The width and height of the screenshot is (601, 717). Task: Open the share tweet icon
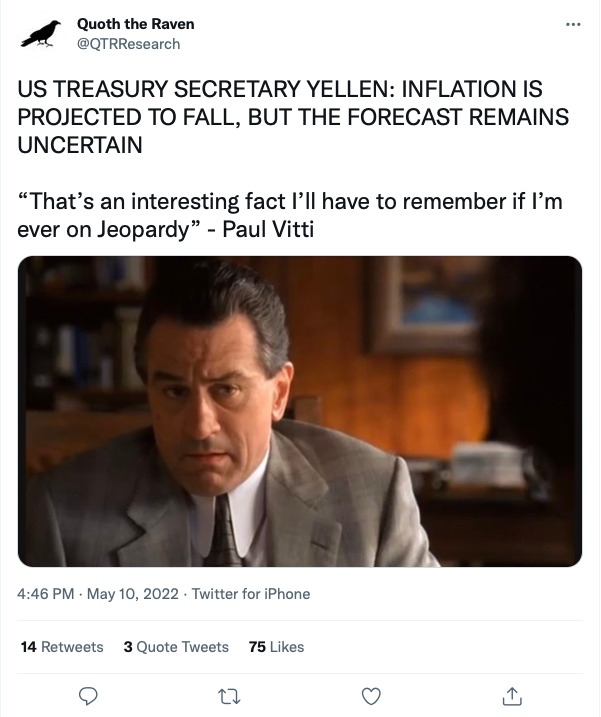click(512, 694)
